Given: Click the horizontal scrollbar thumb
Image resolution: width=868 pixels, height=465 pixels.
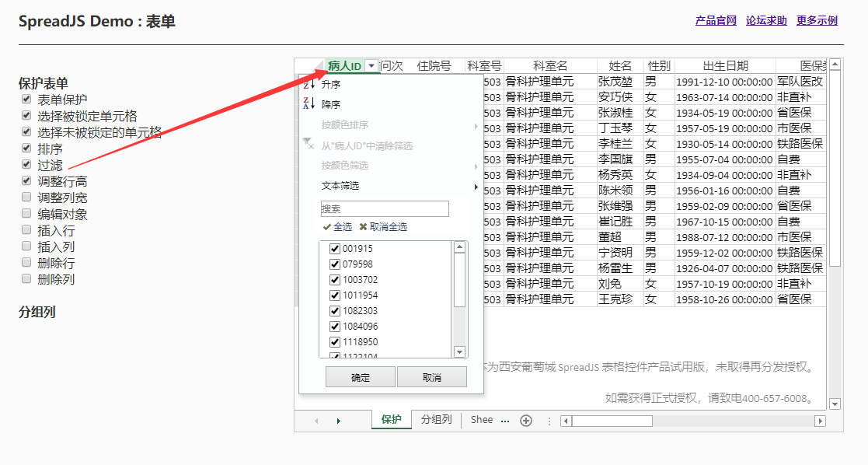Looking at the screenshot, I should pos(612,421).
